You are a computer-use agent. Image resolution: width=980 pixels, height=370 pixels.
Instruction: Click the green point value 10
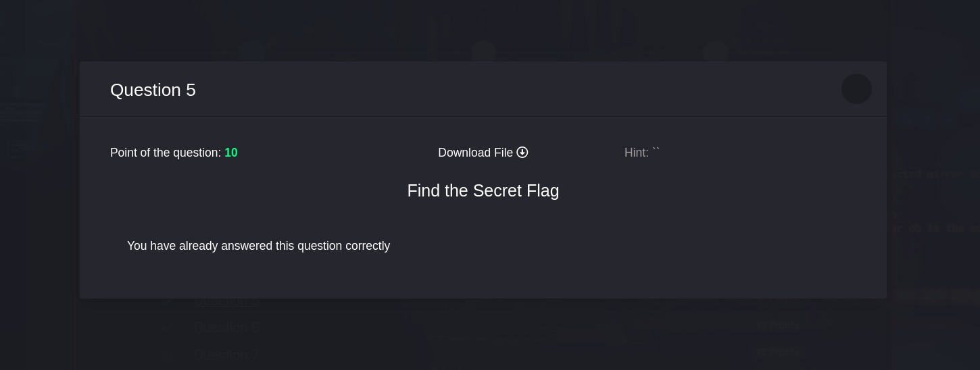pos(231,153)
